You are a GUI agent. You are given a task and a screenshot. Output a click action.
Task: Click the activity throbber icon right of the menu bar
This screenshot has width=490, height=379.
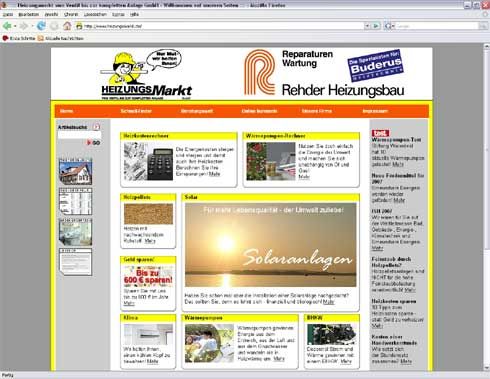pos(485,14)
